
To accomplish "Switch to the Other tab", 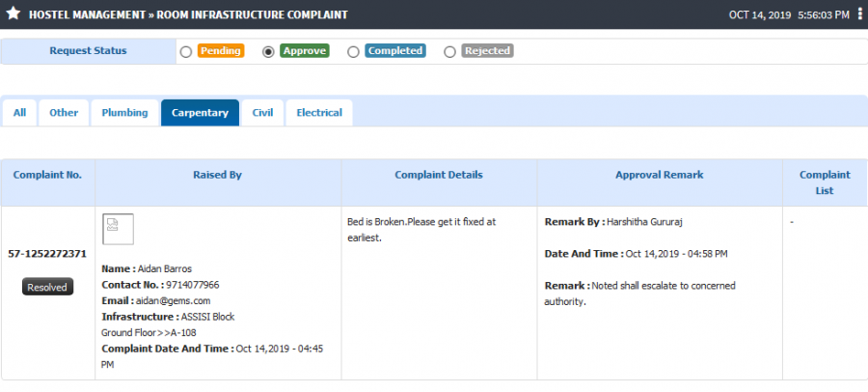I will tap(64, 113).
